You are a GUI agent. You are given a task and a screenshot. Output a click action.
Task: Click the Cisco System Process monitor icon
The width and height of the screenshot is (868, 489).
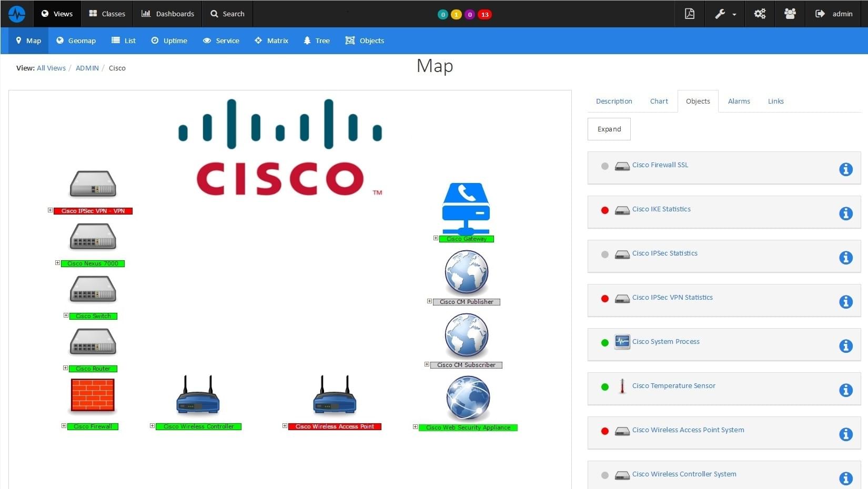pos(622,342)
